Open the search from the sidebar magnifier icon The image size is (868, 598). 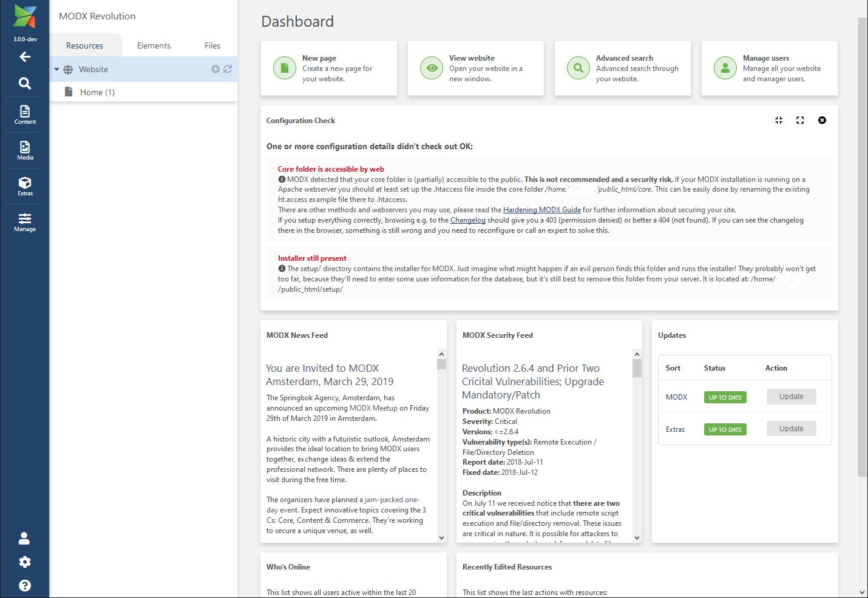[x=25, y=83]
